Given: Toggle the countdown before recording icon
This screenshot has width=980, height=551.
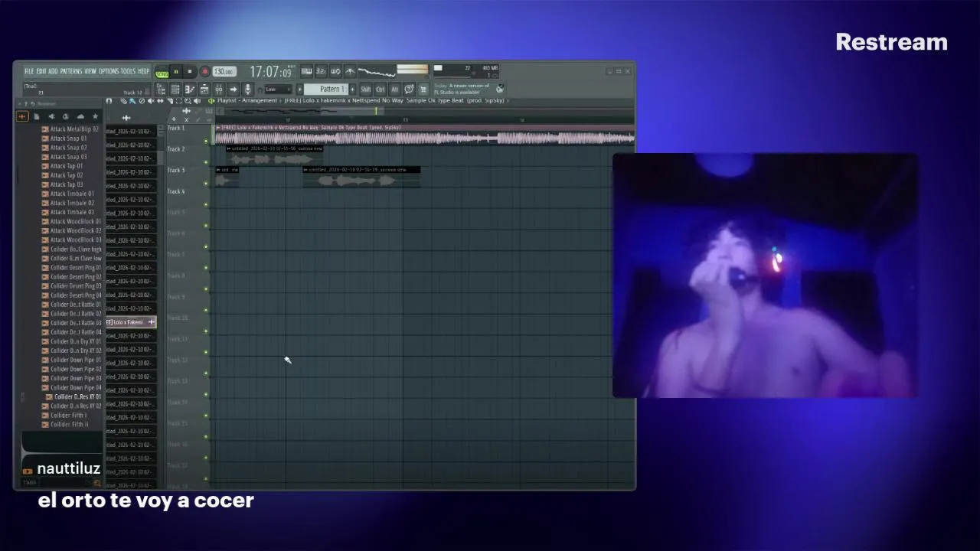Looking at the screenshot, I should [321, 71].
